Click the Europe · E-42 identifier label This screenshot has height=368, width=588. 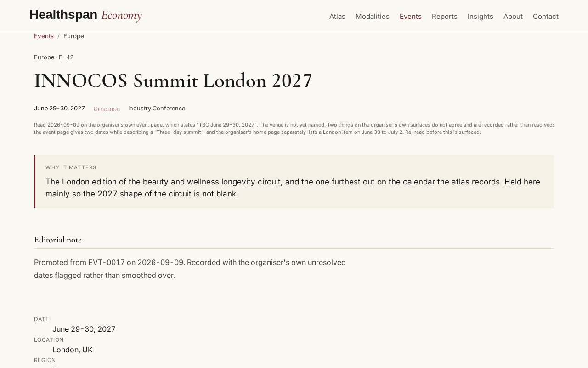[54, 57]
